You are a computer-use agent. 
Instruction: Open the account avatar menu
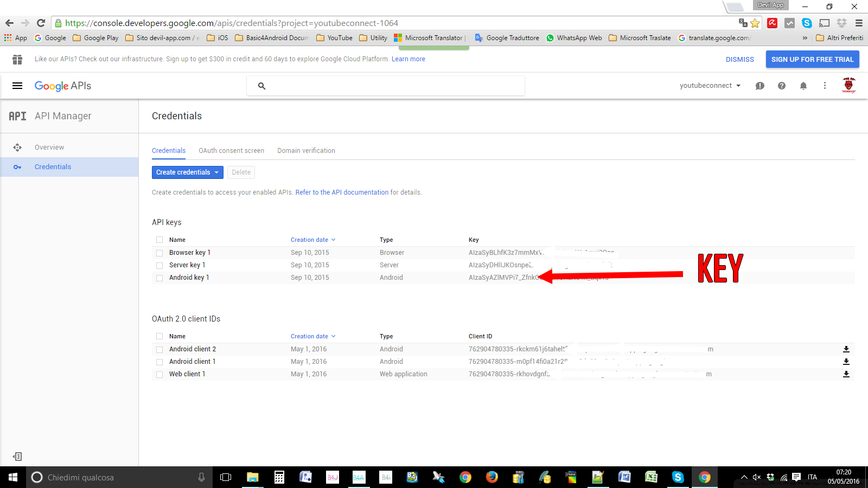pyautogui.click(x=849, y=85)
